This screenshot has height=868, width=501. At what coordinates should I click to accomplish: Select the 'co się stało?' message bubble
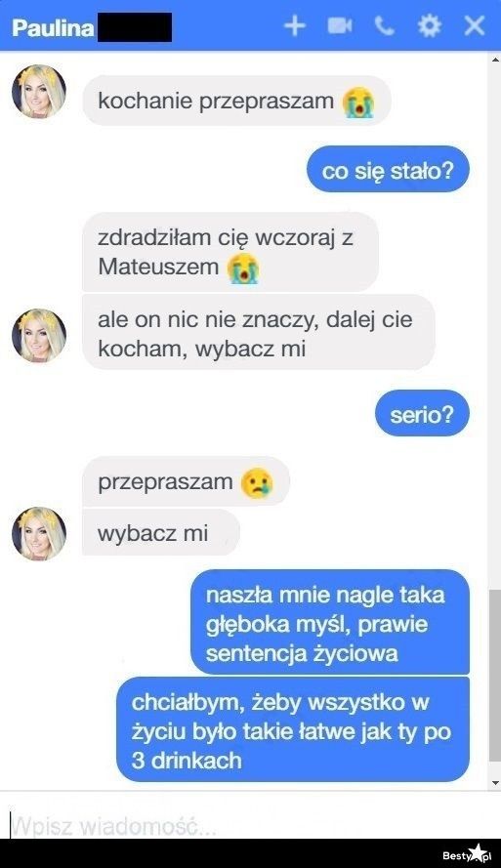388,169
